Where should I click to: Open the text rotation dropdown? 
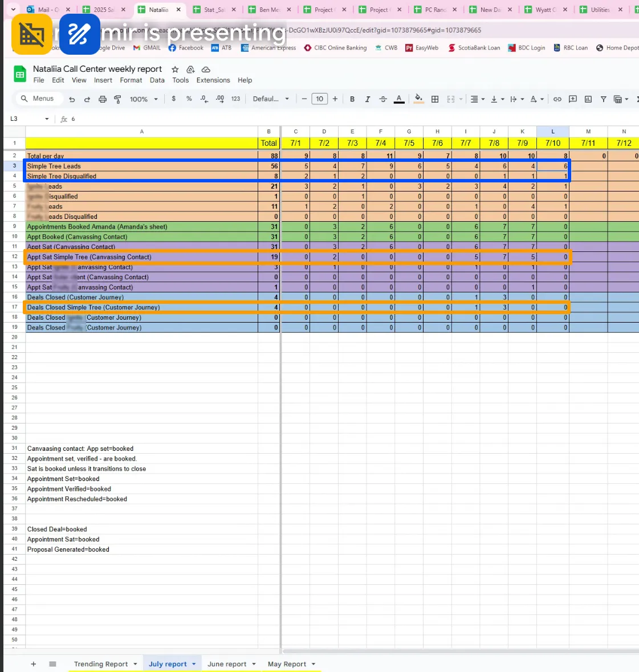pyautogui.click(x=536, y=99)
